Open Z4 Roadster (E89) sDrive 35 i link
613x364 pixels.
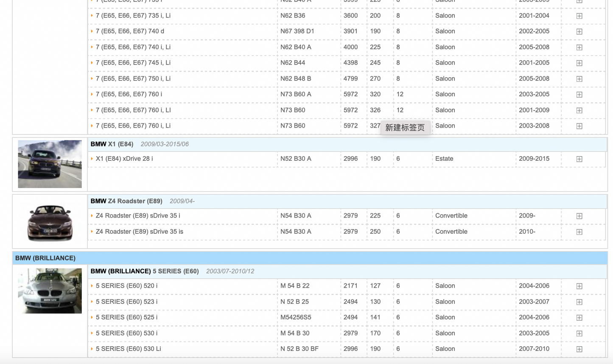coord(138,216)
